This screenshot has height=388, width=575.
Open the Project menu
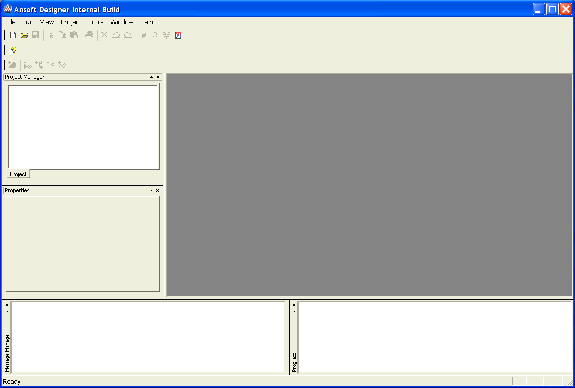tap(70, 22)
